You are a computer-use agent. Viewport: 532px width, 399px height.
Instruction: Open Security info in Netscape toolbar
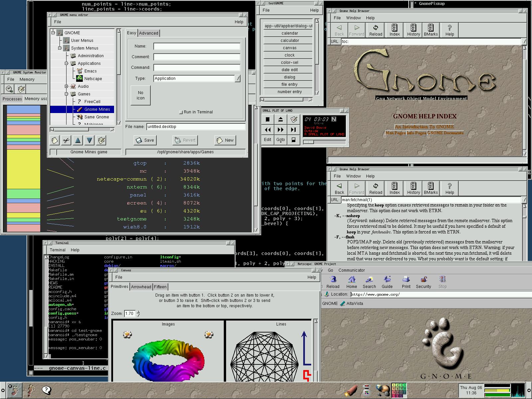pos(423,282)
